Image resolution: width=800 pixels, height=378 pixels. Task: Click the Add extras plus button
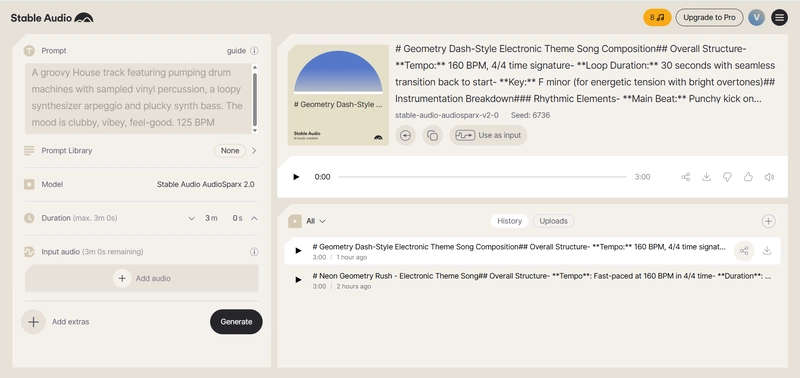[x=33, y=322]
